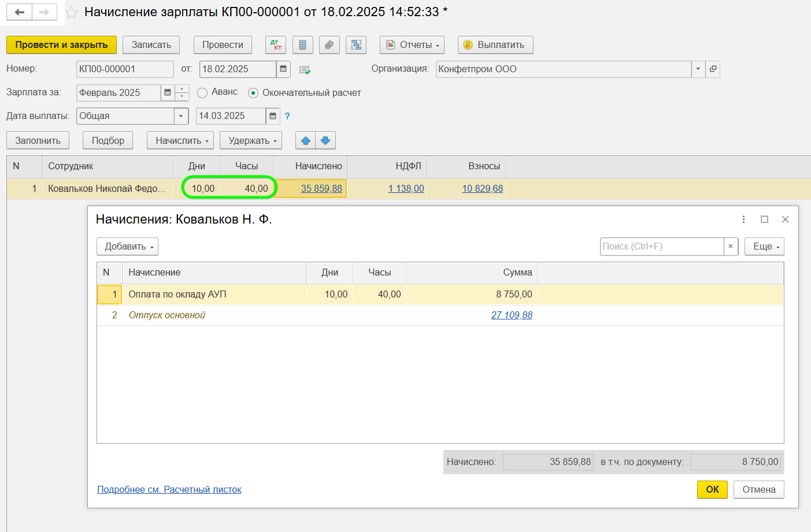Open the Добавить dropdown in dialog
Image resolution: width=811 pixels, height=532 pixels.
point(127,246)
